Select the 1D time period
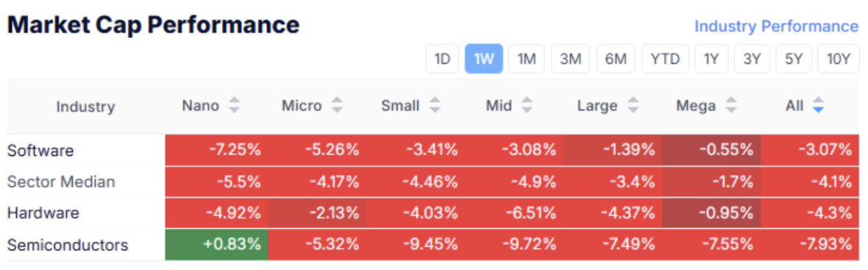Screen dimensions: 868x270 point(442,59)
